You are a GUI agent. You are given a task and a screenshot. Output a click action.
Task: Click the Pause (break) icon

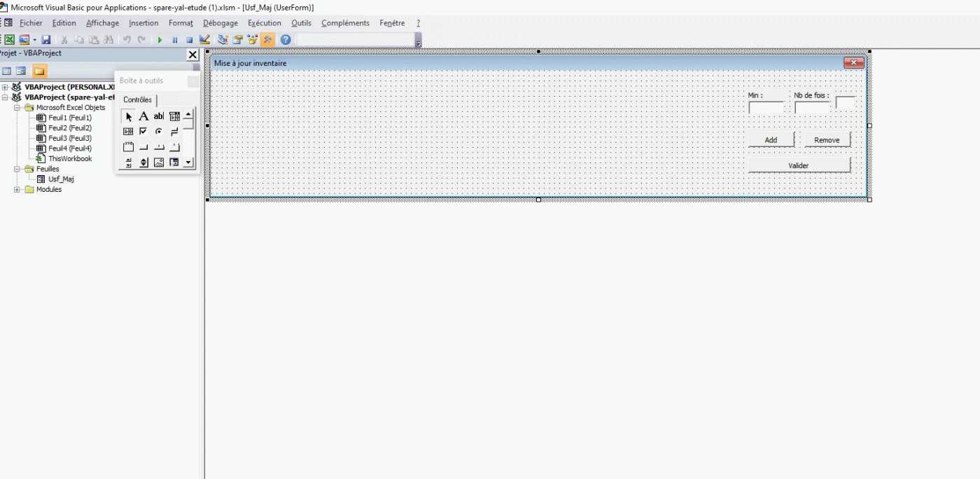[x=175, y=40]
